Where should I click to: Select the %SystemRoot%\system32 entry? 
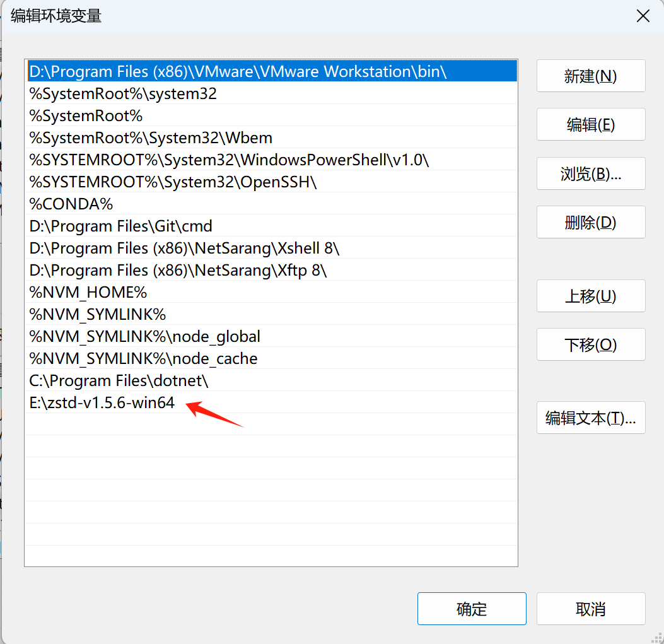(x=271, y=93)
